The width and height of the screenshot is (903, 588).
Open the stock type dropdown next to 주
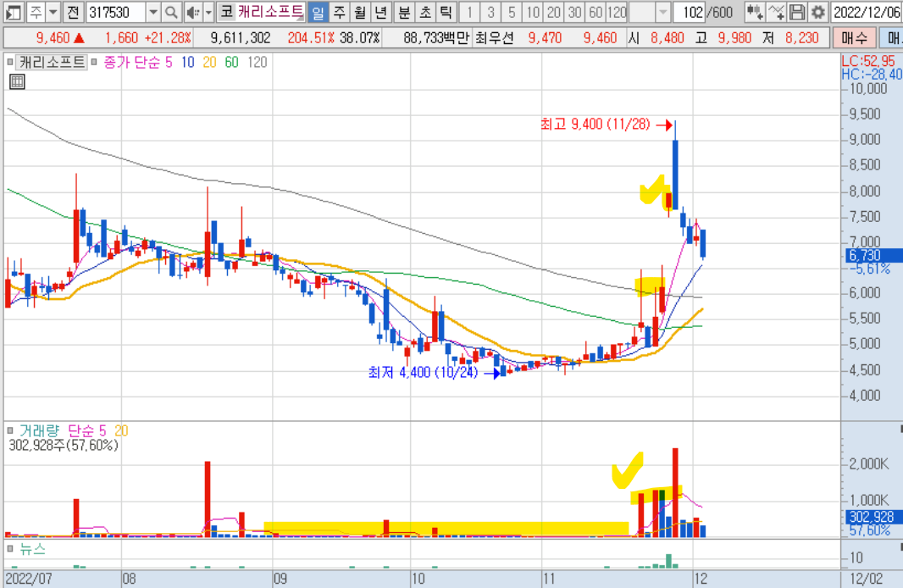point(53,12)
